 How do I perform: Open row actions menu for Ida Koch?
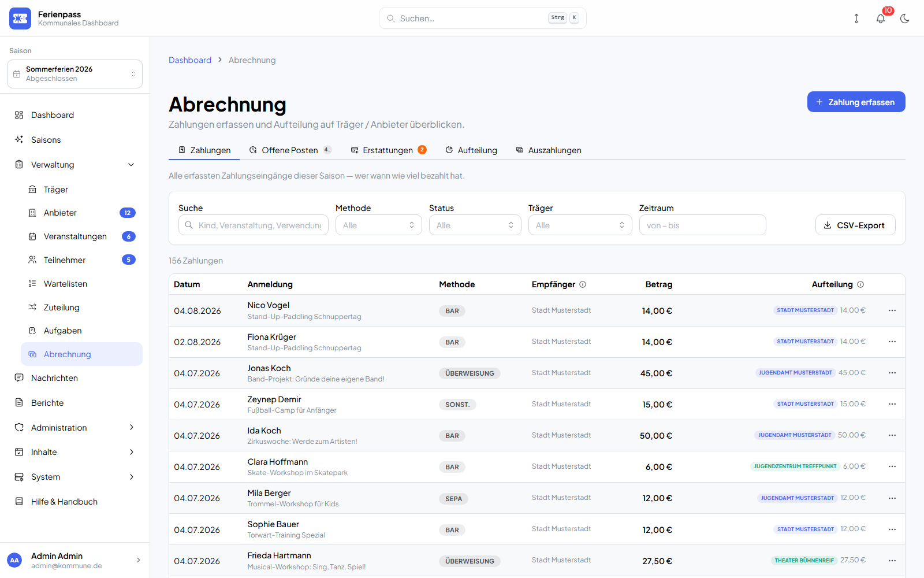[x=892, y=435]
